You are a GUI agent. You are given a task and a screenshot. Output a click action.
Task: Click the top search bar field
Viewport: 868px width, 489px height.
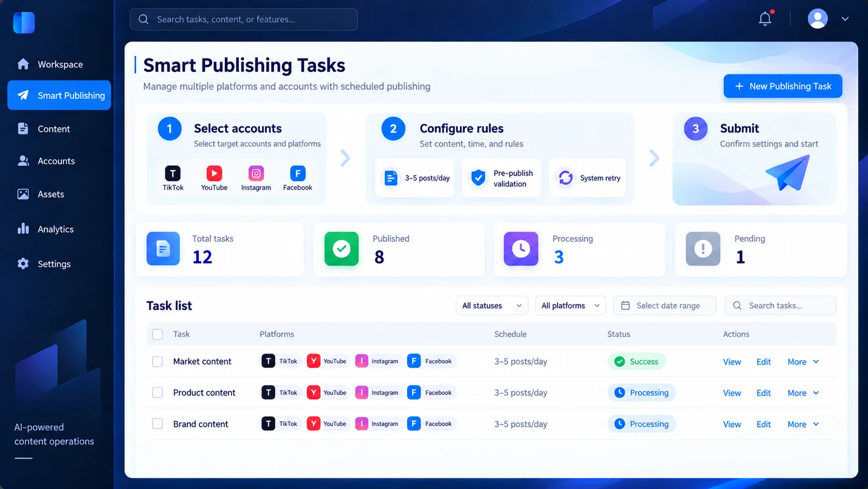(244, 19)
